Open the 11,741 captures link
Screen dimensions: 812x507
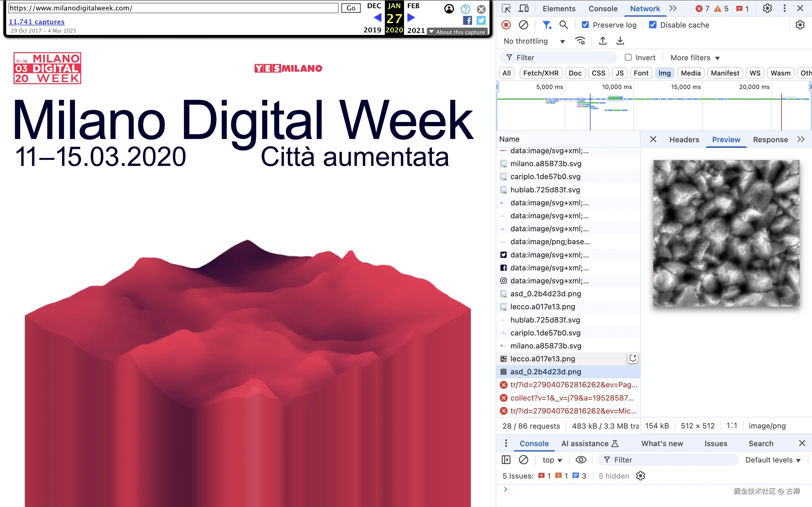[37, 22]
